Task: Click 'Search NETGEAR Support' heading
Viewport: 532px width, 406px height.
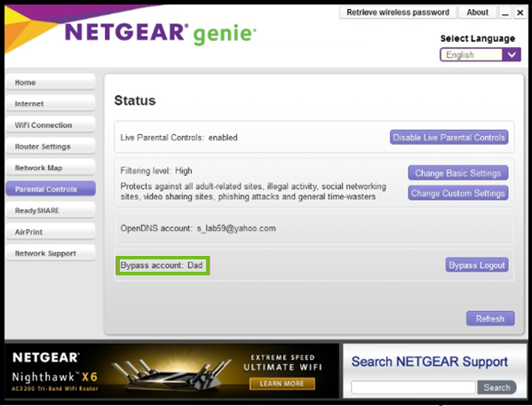Action: tap(430, 362)
